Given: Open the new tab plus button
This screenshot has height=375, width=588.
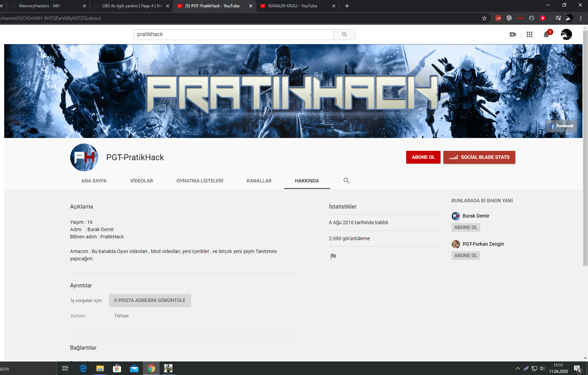Looking at the screenshot, I should click(x=347, y=6).
